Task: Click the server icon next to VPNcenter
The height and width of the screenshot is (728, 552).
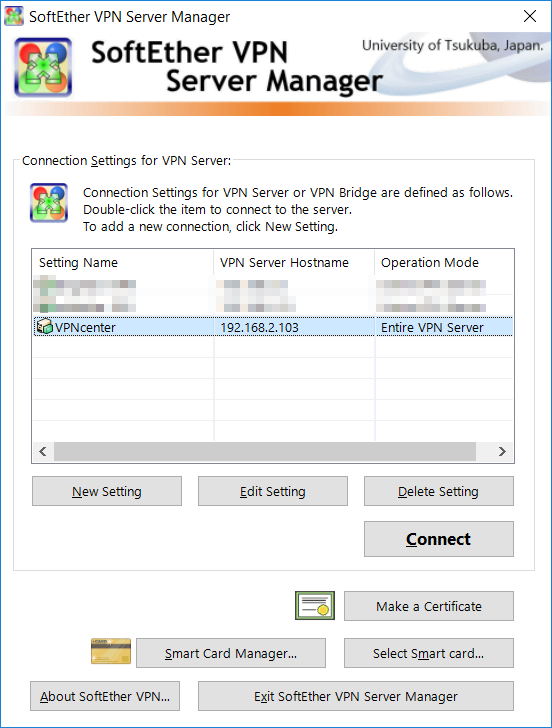Action: 45,327
